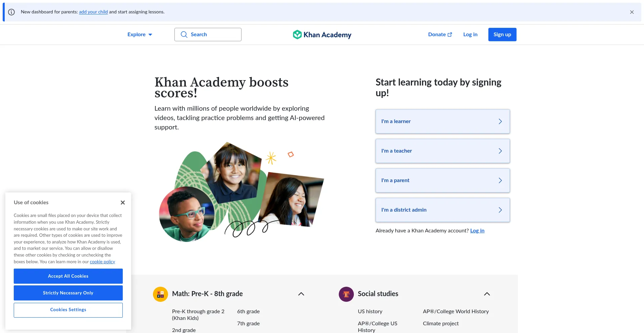Image resolution: width=644 pixels, height=333 pixels.
Task: Click the Social studies pillar icon
Action: pyautogui.click(x=346, y=294)
